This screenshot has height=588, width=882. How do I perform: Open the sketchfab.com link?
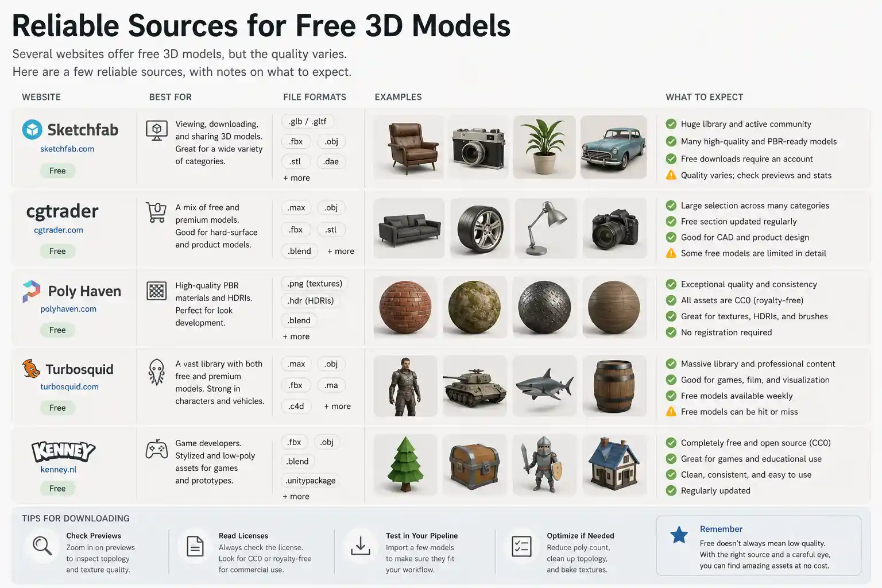coord(67,149)
